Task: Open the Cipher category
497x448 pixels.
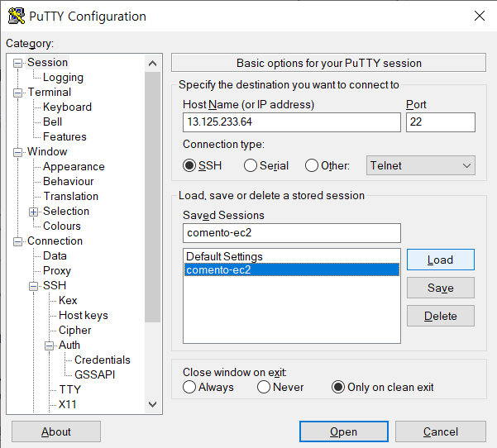Action: tap(74, 331)
